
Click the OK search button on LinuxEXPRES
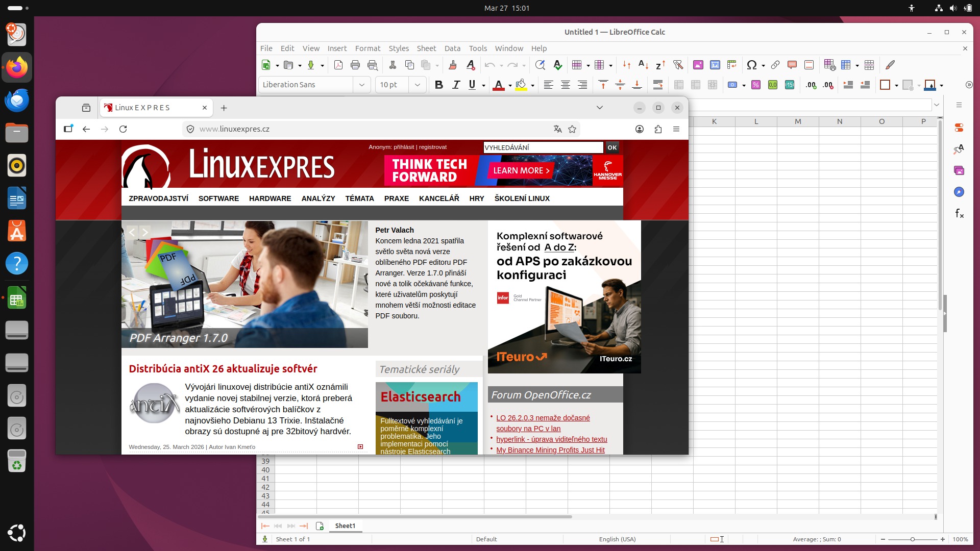pyautogui.click(x=612, y=147)
